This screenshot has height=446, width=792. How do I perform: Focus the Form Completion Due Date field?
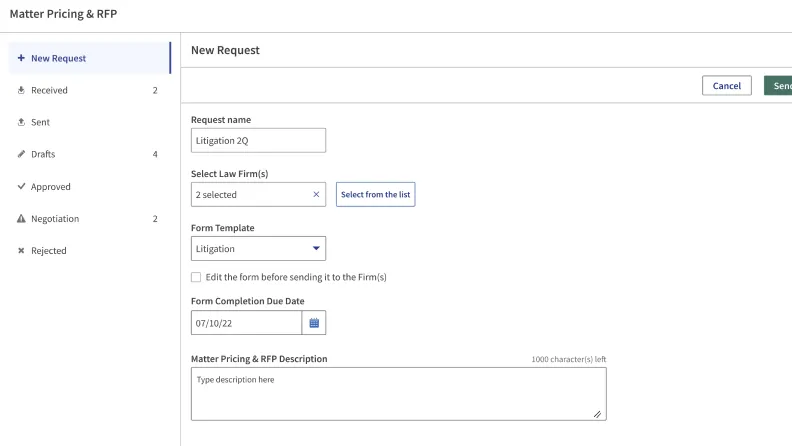246,323
